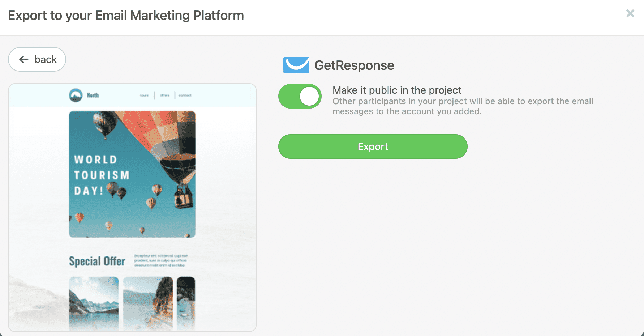
Task: Click the GetResponse envelope icon
Action: pyautogui.click(x=296, y=65)
